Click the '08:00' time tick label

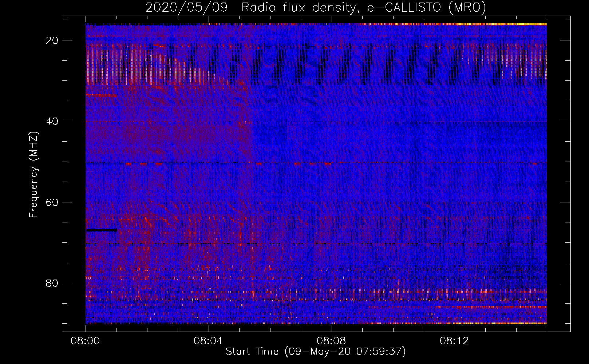[85, 341]
